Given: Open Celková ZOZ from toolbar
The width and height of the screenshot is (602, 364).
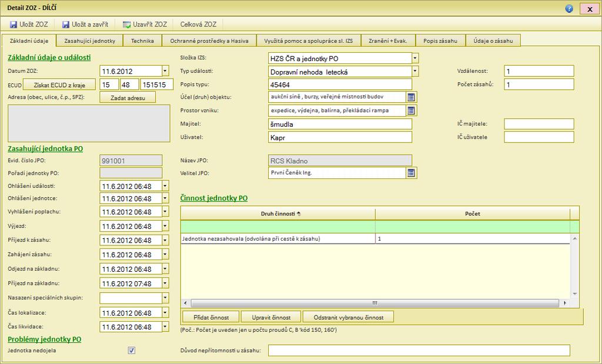Looking at the screenshot, I should [198, 24].
